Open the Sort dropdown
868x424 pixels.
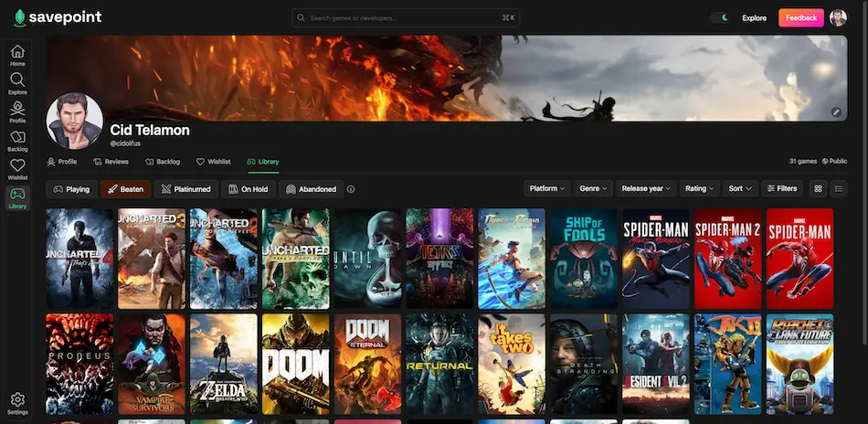(x=740, y=189)
